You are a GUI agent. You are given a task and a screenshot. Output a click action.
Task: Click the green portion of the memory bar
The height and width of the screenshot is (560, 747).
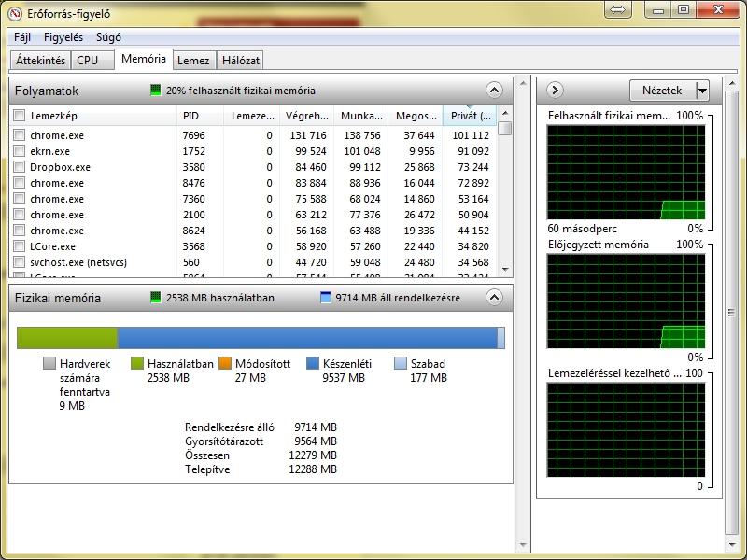point(67,338)
